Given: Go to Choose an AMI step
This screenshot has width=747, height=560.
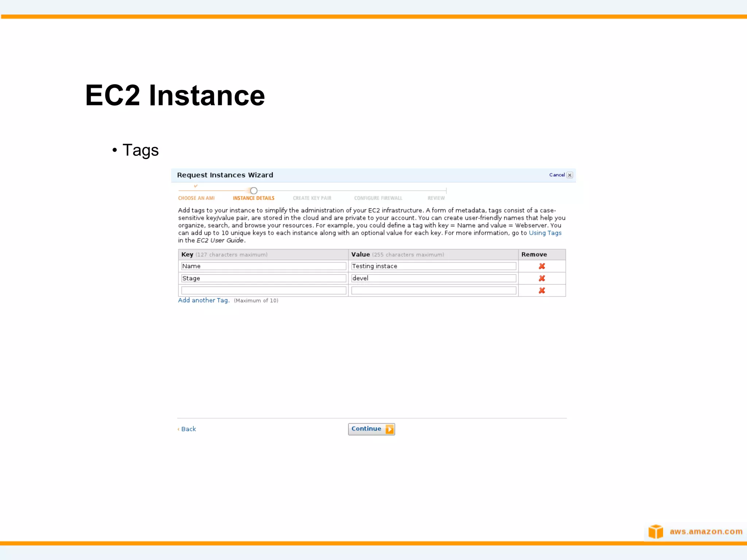Looking at the screenshot, I should (196, 198).
